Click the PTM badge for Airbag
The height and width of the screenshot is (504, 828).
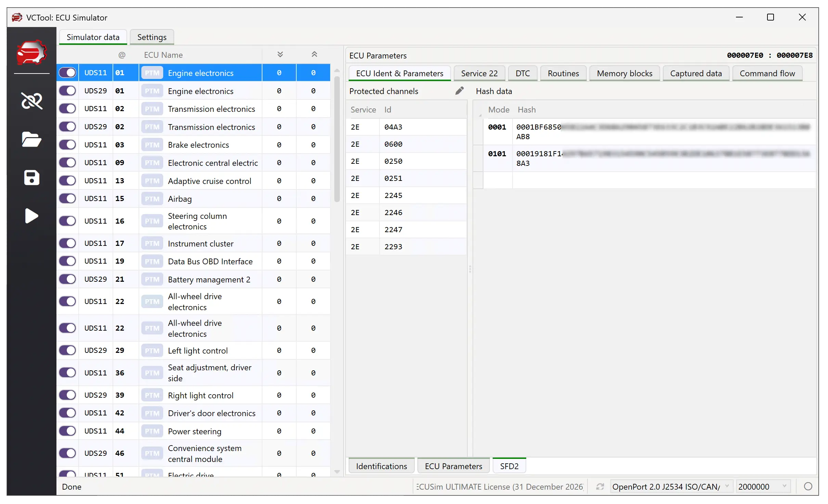point(152,199)
